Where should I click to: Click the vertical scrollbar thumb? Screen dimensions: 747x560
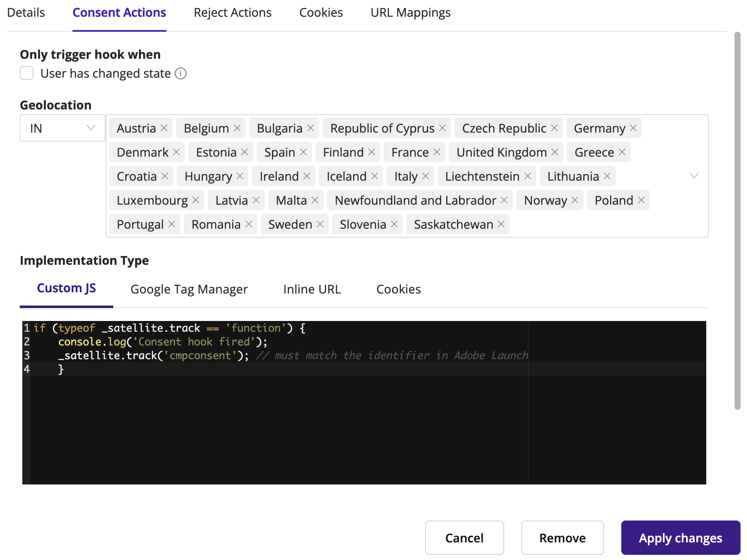(738, 221)
